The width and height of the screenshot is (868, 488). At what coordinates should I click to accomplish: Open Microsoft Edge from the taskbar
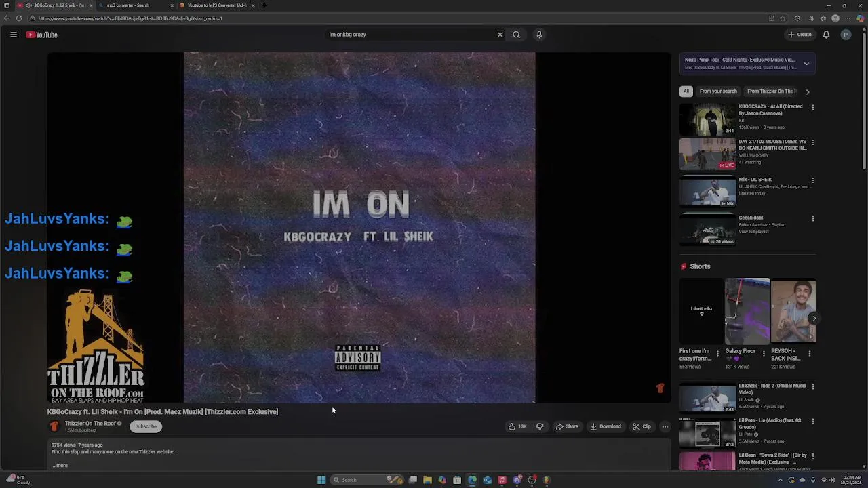pyautogui.click(x=472, y=480)
